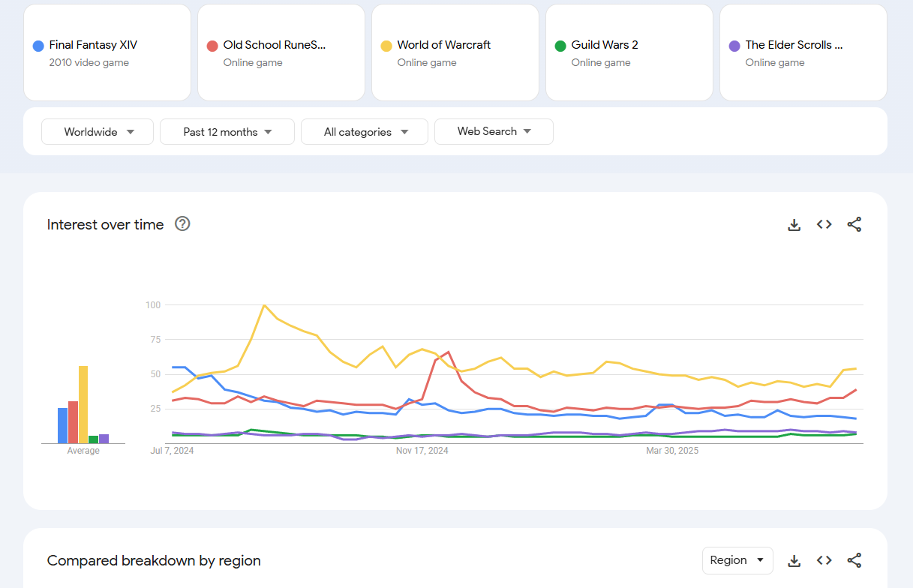Download Compared breakdown by region data

pyautogui.click(x=794, y=560)
